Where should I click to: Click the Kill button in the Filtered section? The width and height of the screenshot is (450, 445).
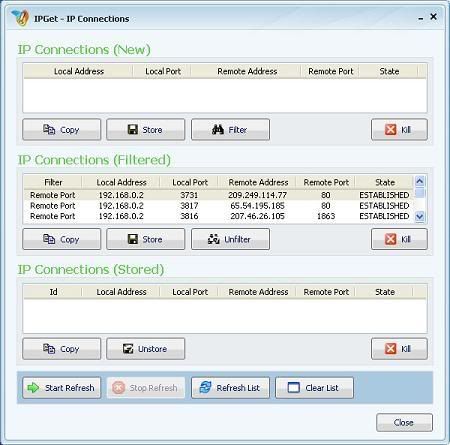399,239
